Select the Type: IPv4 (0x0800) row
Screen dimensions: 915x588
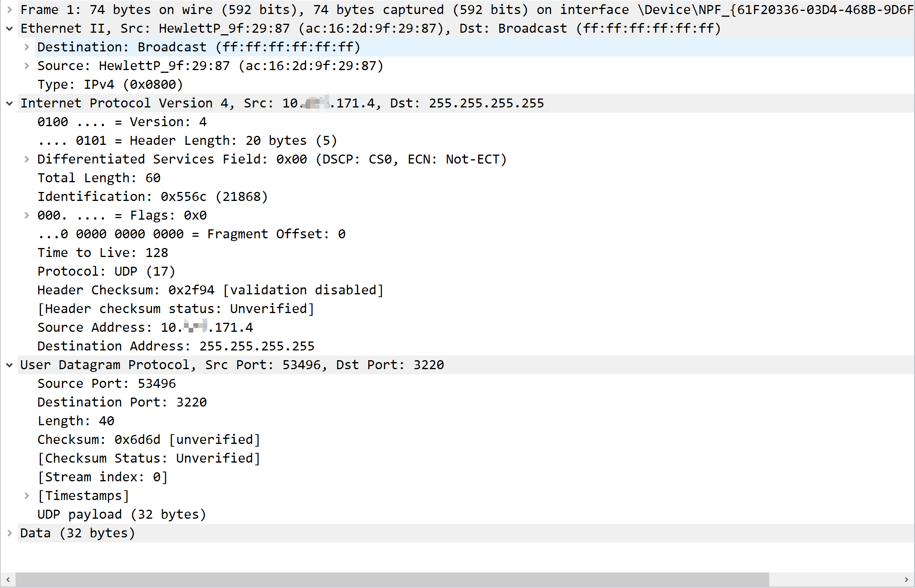coord(110,85)
